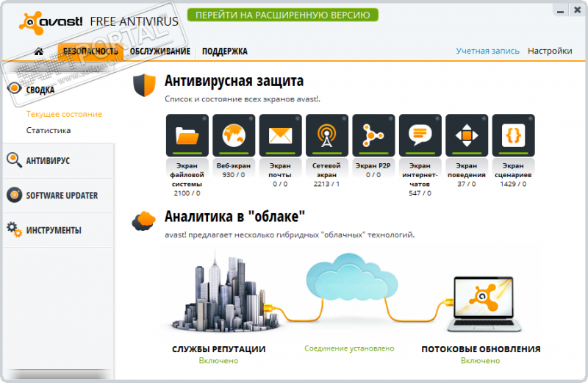Click the Экран сценариев label
588x383 pixels.
[513, 171]
